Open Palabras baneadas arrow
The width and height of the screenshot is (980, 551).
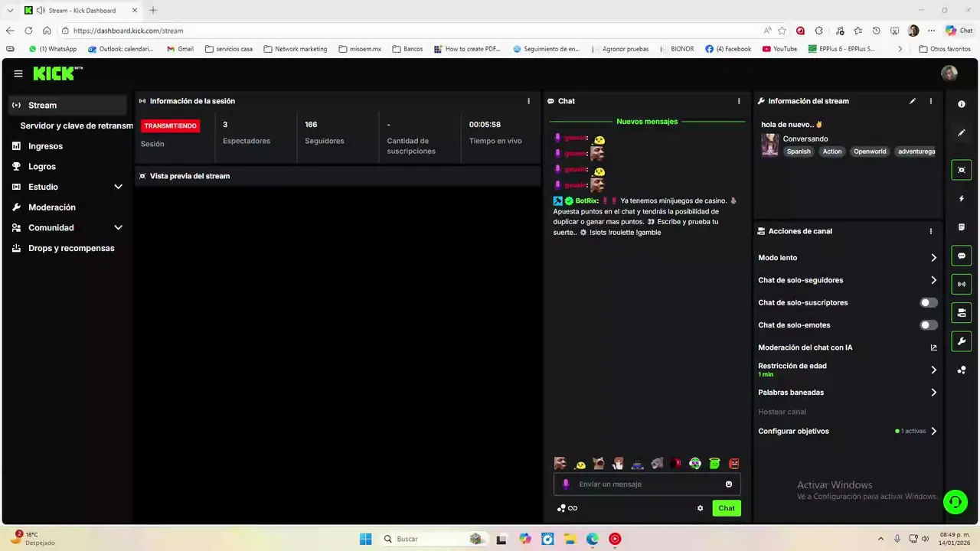[933, 393]
